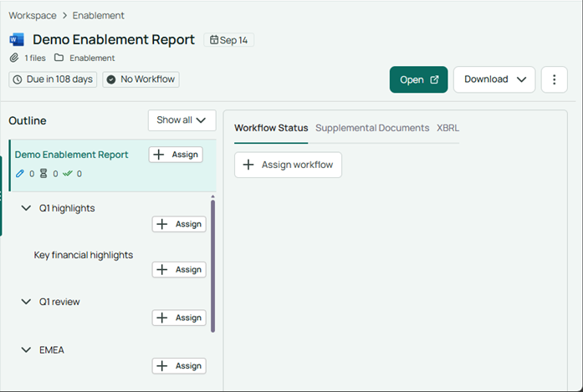583x392 pixels.
Task: Switch to the Supplemental Documents tab
Action: click(372, 128)
